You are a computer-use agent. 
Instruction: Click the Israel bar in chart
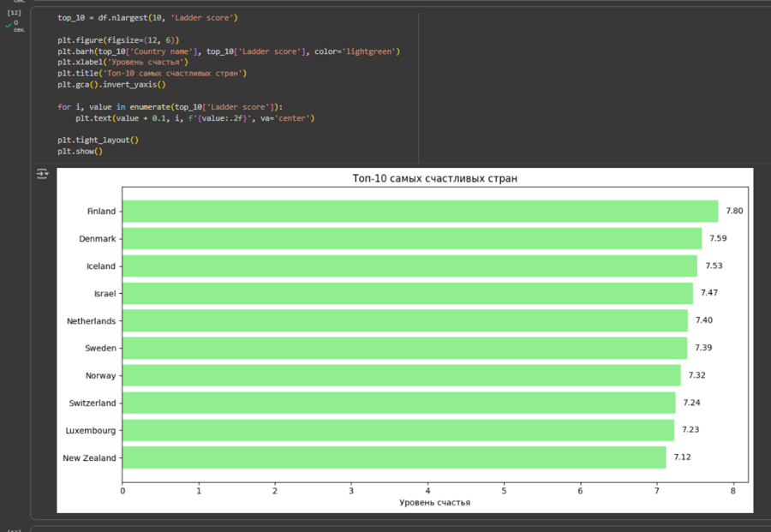click(x=407, y=294)
